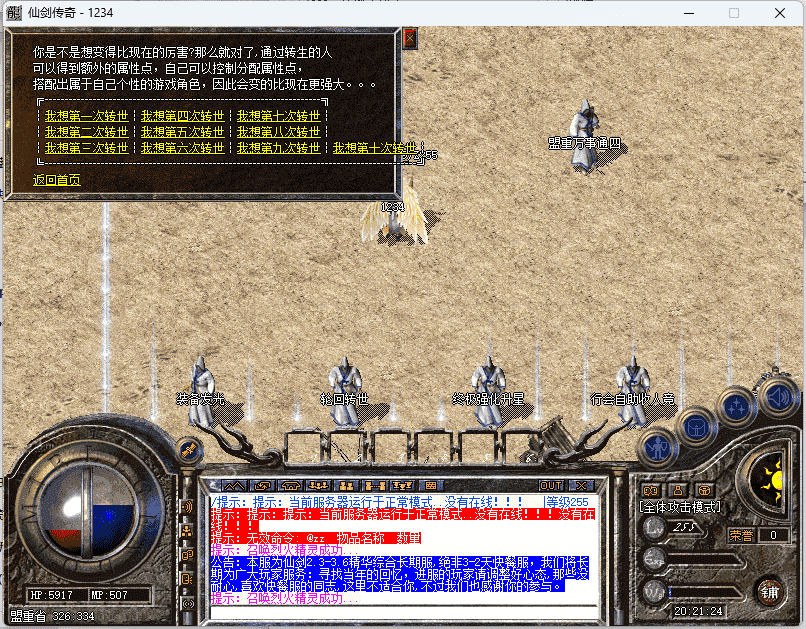Open the character status round button
806x629 pixels.
click(x=658, y=448)
